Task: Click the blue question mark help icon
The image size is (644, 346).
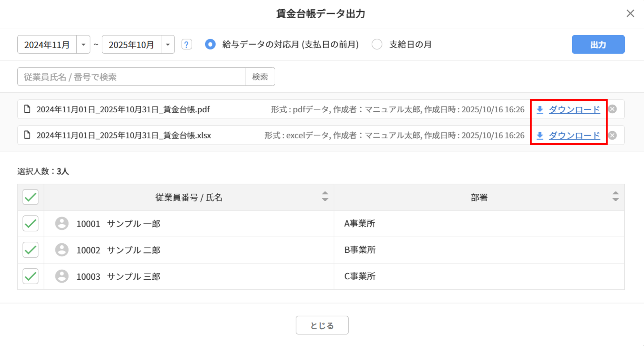Action: 186,44
